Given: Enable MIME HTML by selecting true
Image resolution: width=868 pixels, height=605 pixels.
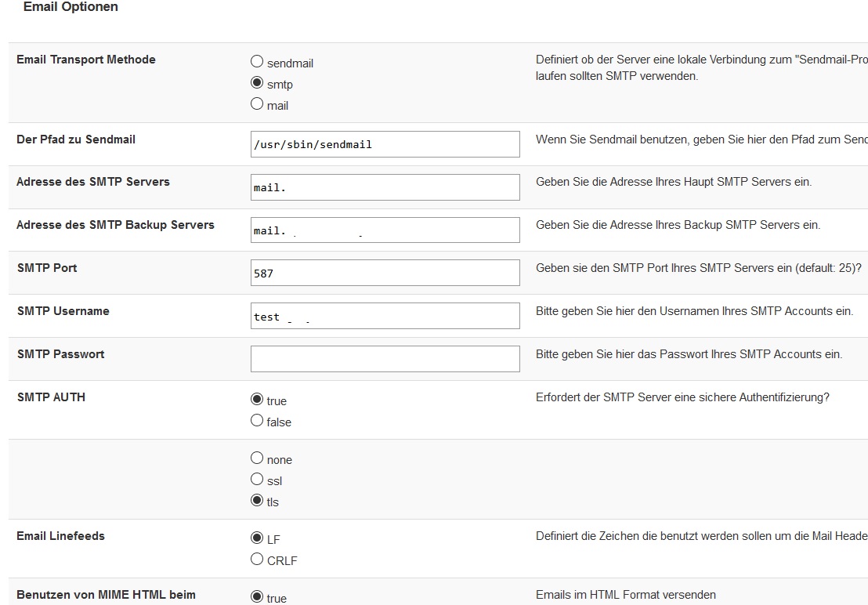Looking at the screenshot, I should click(x=257, y=597).
